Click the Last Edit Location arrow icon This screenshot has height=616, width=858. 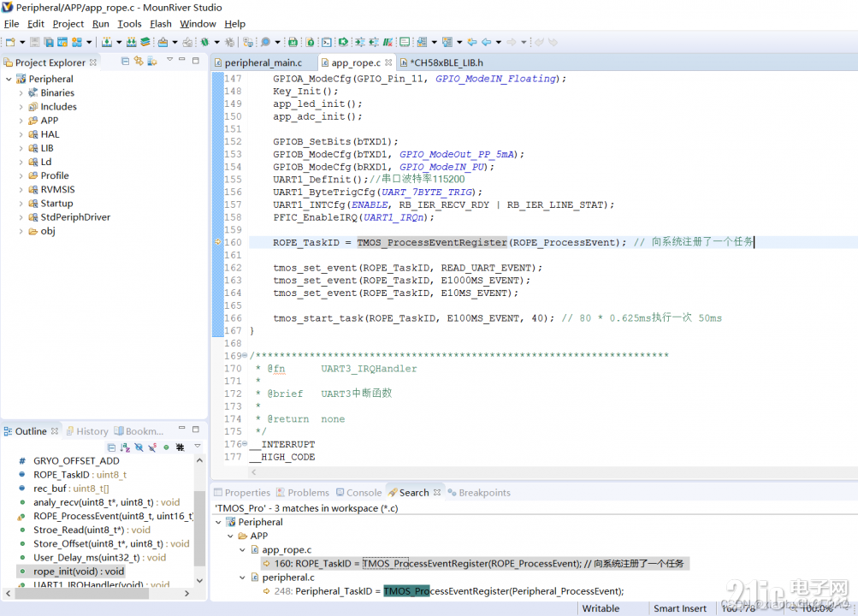click(471, 42)
